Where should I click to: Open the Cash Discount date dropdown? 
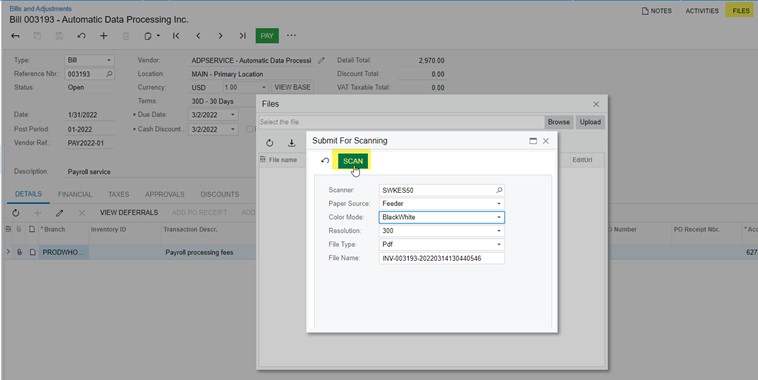233,130
